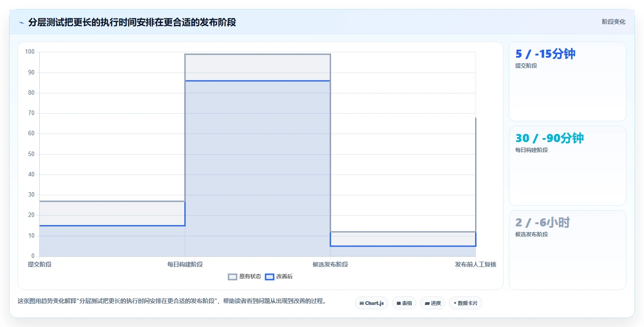644x327 pixels.
Task: Click the y-axis value 50
Action: (31, 154)
